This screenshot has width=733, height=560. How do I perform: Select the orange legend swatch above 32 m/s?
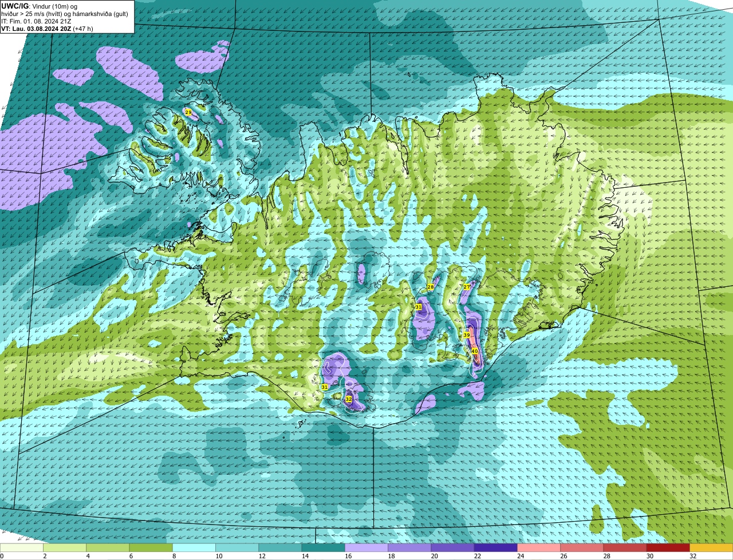point(711,548)
